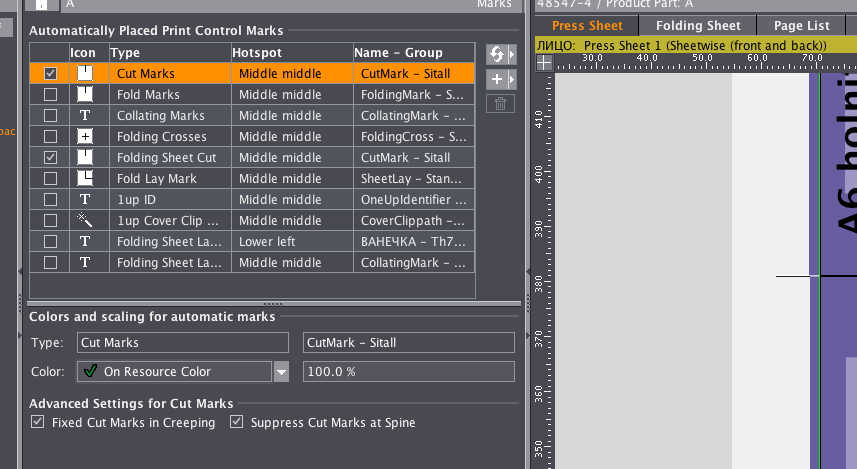Switch to the Folding Sheet tab

click(x=698, y=26)
